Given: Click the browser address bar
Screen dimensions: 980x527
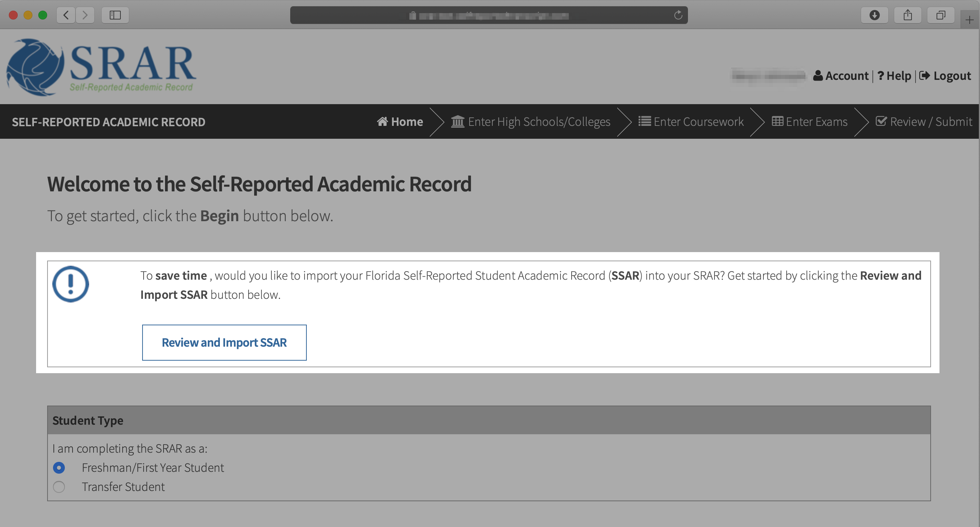Looking at the screenshot, I should coord(489,15).
